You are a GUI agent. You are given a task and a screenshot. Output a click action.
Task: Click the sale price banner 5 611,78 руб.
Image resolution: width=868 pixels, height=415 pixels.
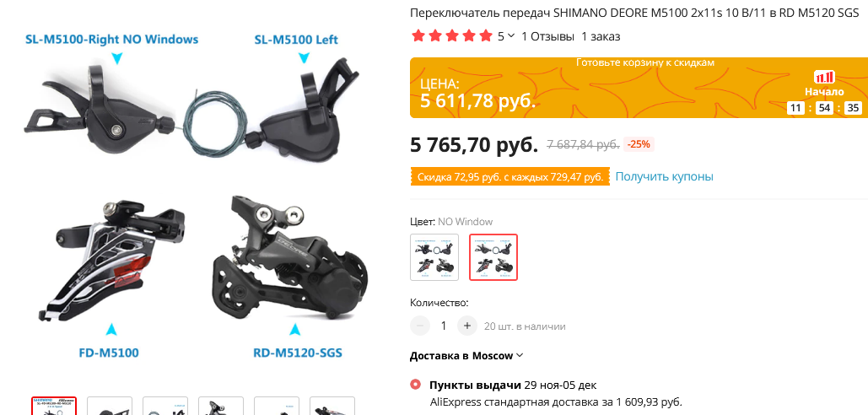[x=477, y=100]
